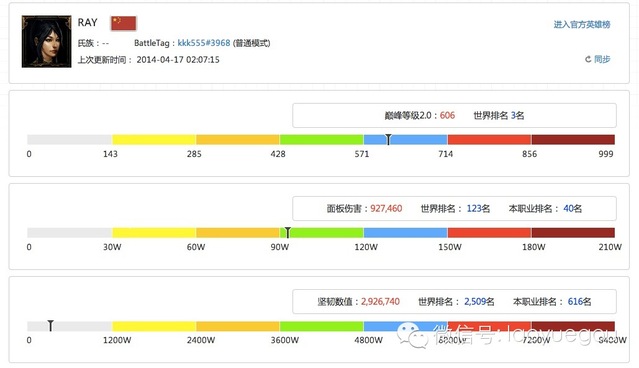Image resolution: width=639 pixels, height=368 pixels.
Task: Click the paragon bar marker near 606
Action: tap(388, 139)
